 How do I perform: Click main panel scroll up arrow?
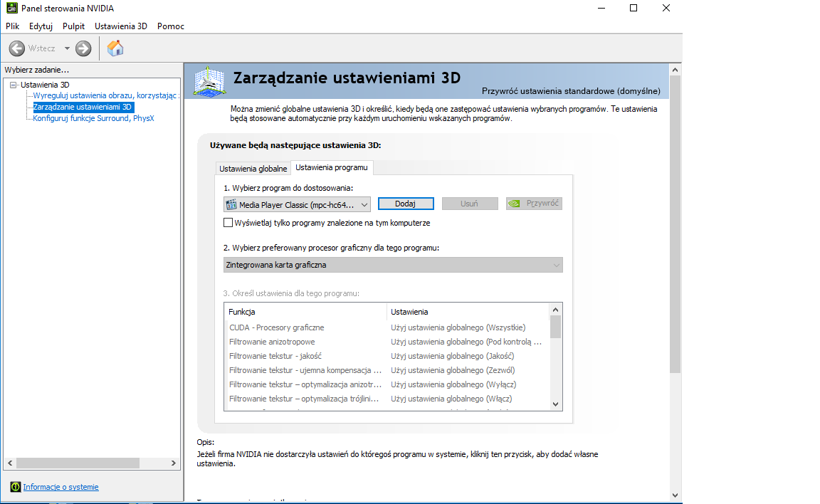click(x=675, y=70)
